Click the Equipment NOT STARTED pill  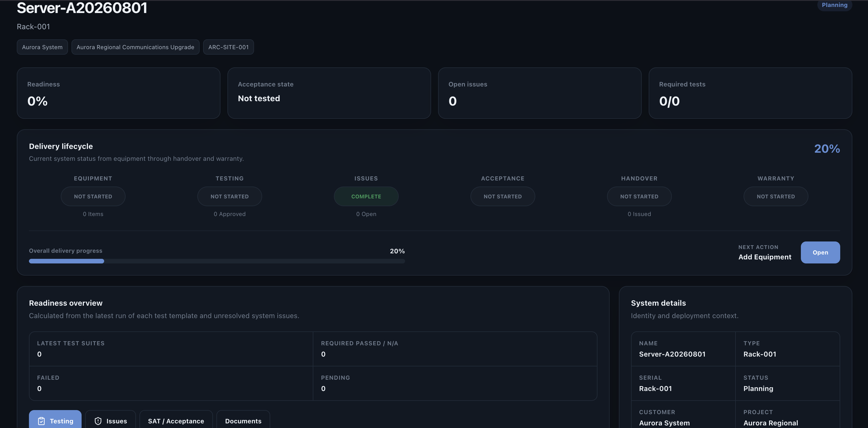[x=93, y=196]
